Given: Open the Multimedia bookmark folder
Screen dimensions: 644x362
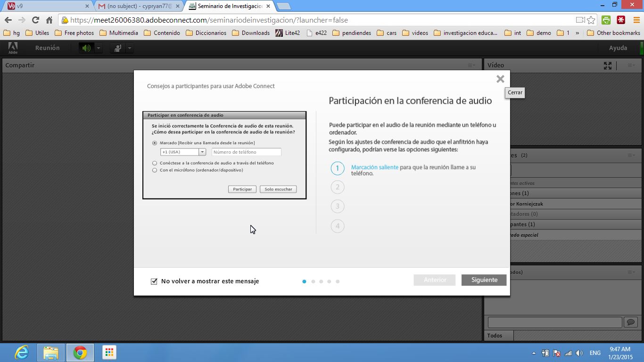Looking at the screenshot, I should coord(119,33).
